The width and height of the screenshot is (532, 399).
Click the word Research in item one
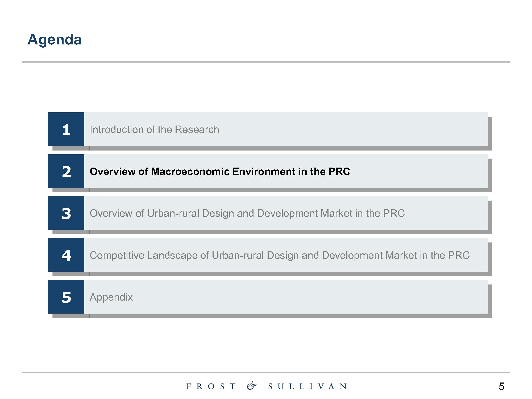point(197,130)
